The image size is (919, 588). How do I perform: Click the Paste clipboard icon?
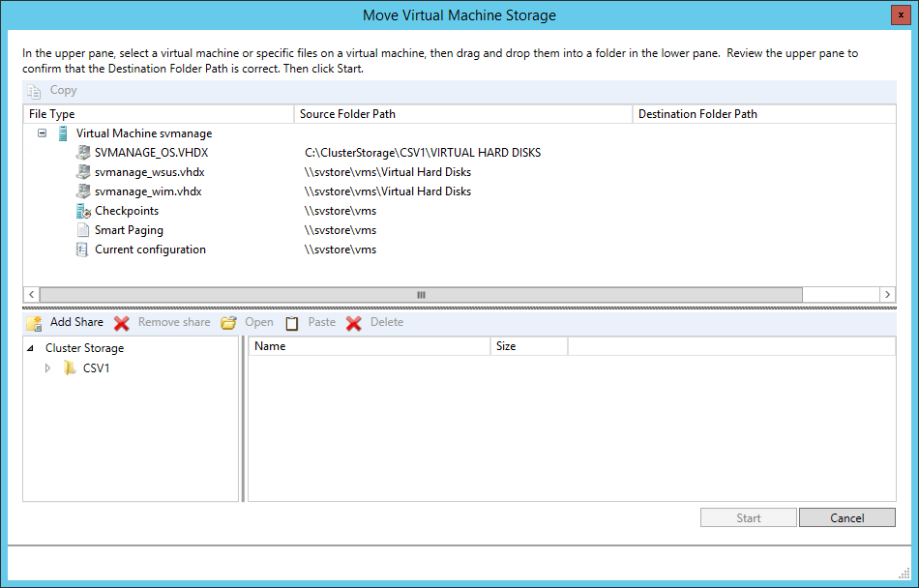pyautogui.click(x=292, y=323)
